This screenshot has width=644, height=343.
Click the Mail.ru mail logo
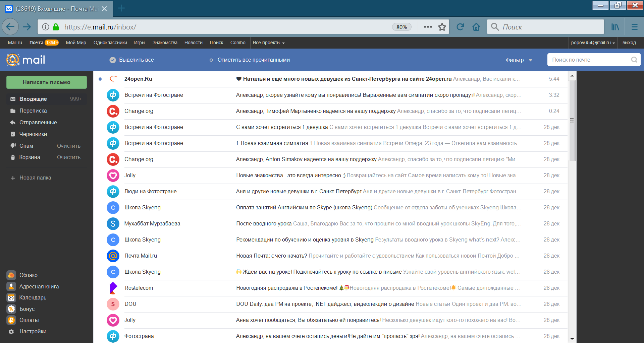tap(26, 60)
